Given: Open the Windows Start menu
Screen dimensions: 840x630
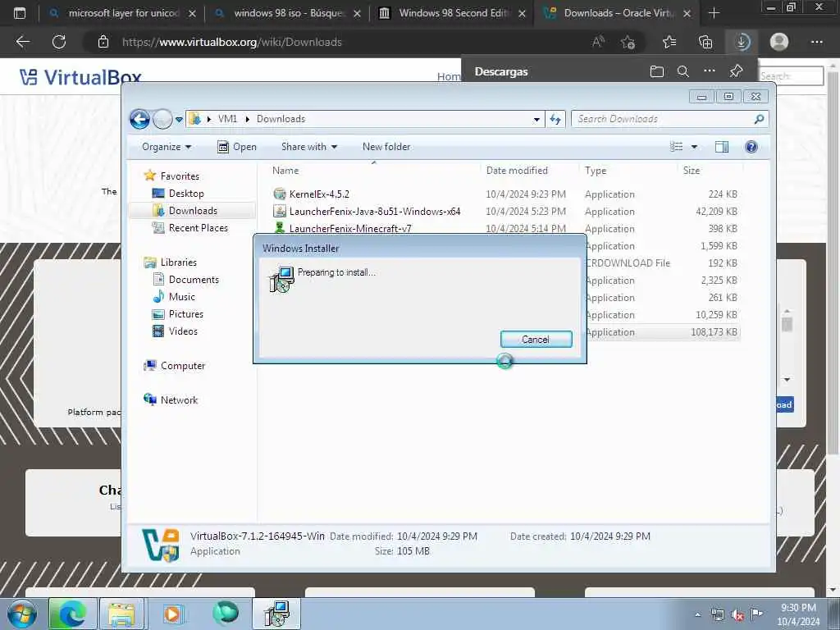Looking at the screenshot, I should (x=22, y=614).
